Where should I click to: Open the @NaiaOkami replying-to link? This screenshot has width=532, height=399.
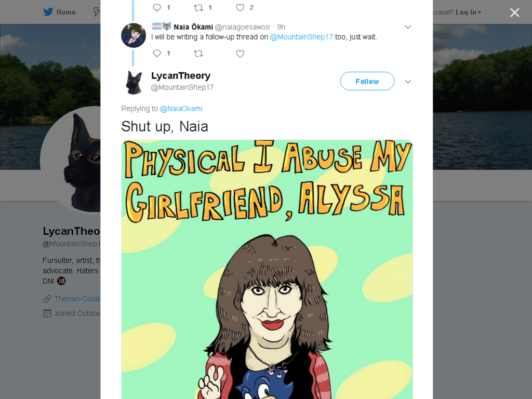coord(181,109)
